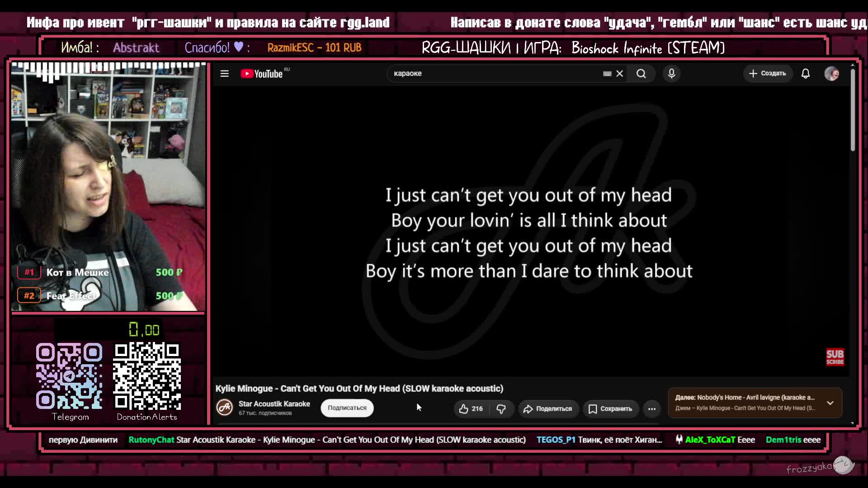868x488 pixels.
Task: Click the page vertical scrollbar thumb
Action: tap(853, 110)
